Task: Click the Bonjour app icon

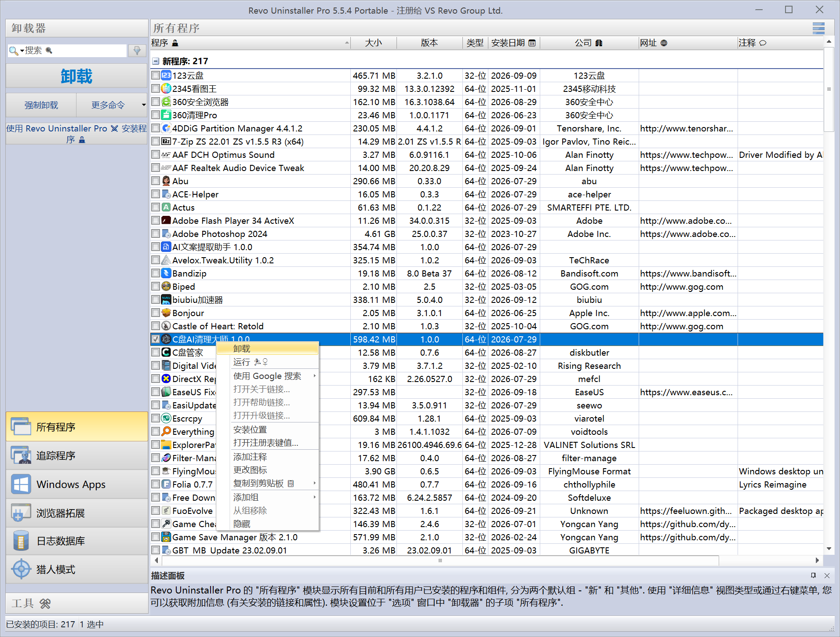Action: point(166,313)
